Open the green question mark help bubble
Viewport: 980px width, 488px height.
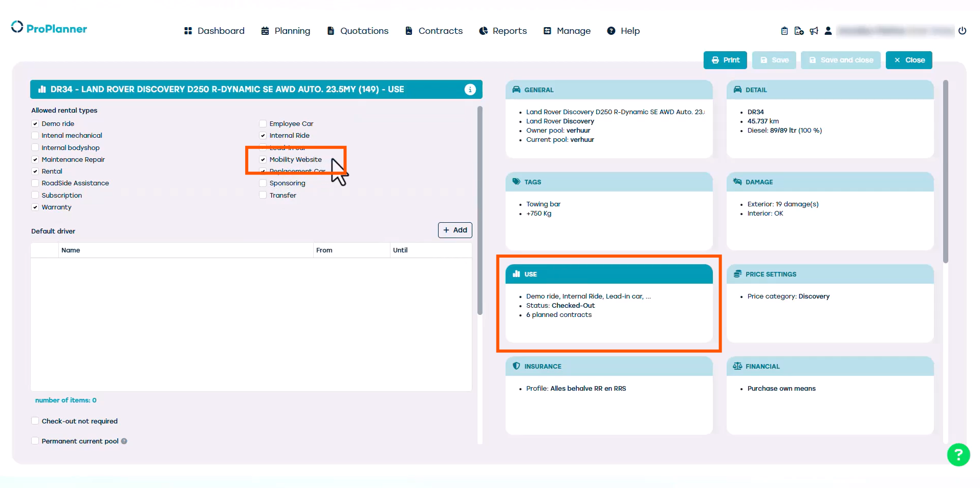point(959,455)
